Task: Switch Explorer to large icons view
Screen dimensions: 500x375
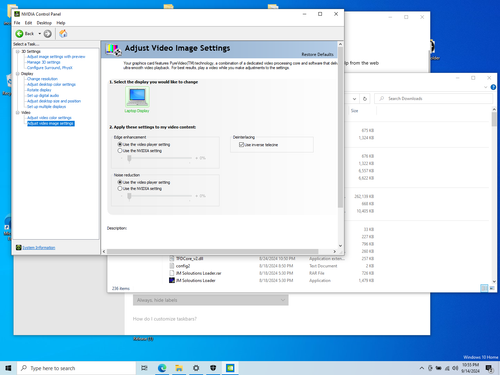Action: (492, 288)
